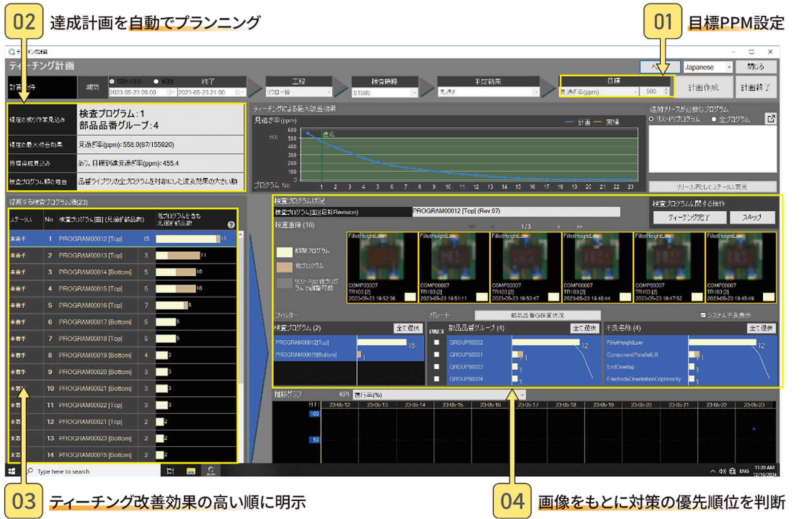
Task: Open the Japanese language dropdown
Action: [x=707, y=67]
